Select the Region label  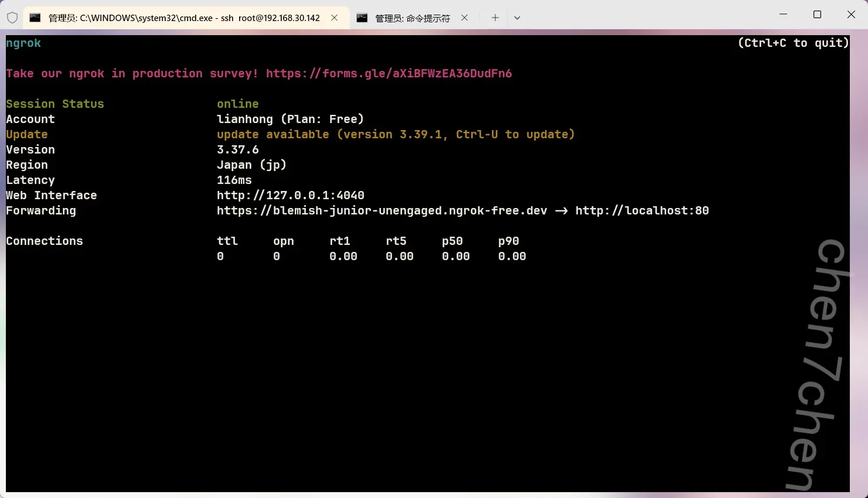[27, 165]
